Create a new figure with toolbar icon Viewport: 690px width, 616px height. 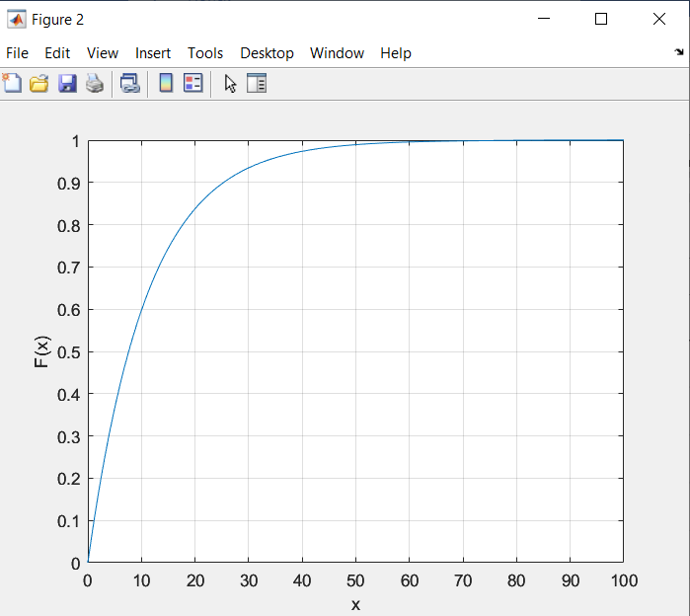[12, 83]
